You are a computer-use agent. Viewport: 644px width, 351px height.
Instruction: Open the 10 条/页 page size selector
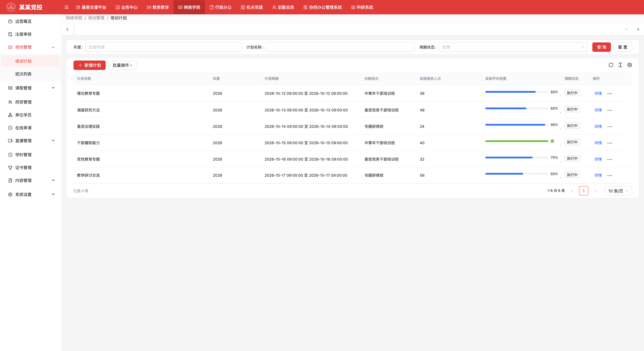618,191
